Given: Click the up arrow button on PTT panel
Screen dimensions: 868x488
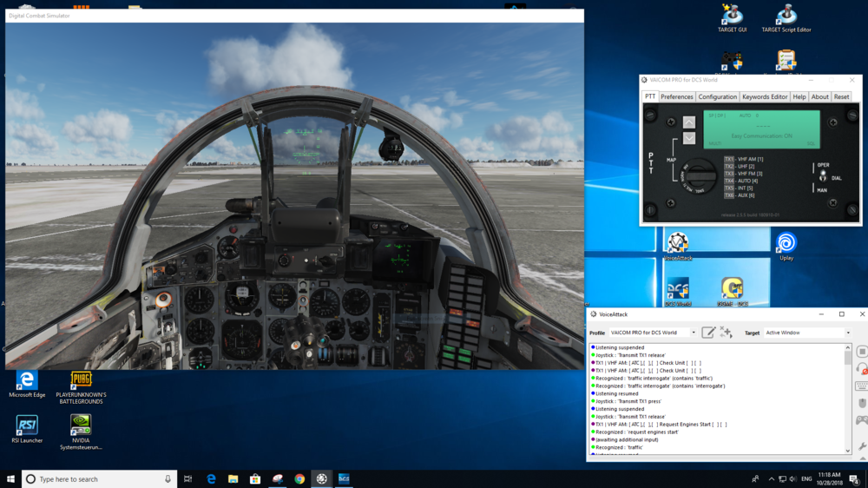Looking at the screenshot, I should coord(688,122).
